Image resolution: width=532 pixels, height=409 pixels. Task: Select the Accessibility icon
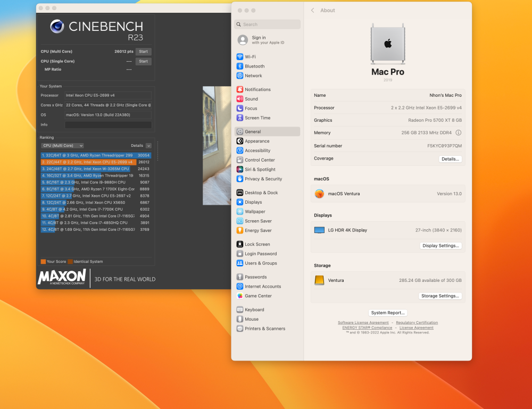coord(239,151)
